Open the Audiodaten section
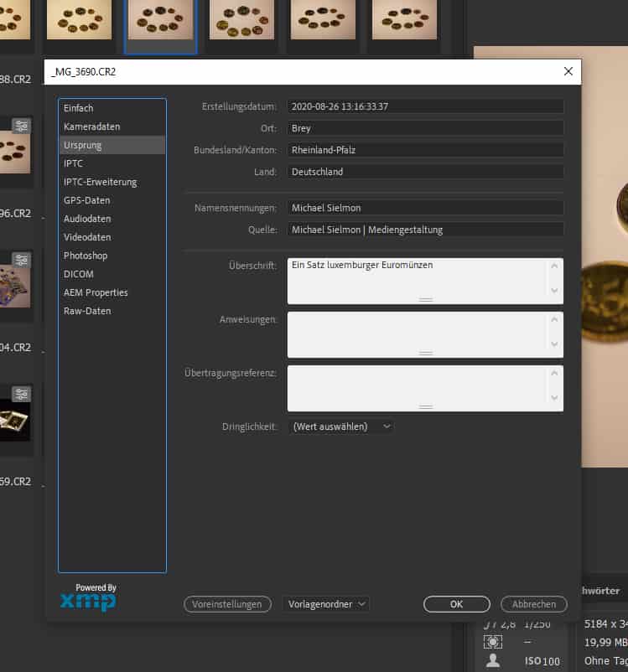Screen dimensions: 628x672 (x=112, y=219)
